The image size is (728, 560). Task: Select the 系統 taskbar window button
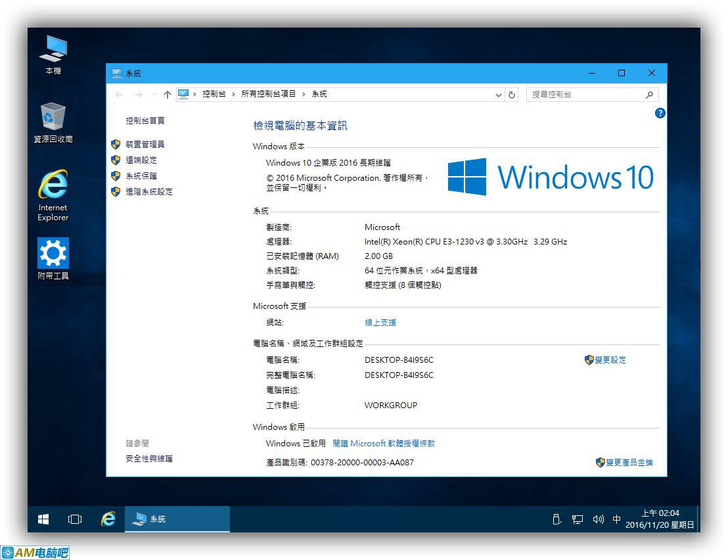click(x=177, y=519)
